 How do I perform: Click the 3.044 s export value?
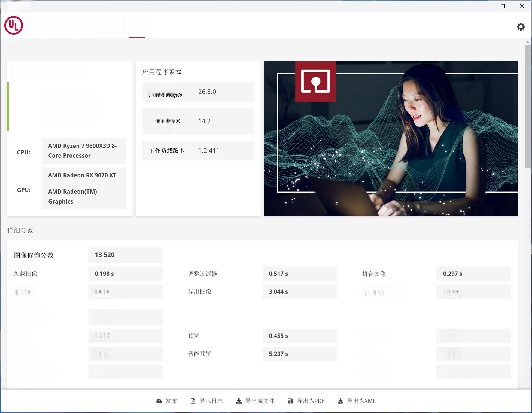point(278,292)
